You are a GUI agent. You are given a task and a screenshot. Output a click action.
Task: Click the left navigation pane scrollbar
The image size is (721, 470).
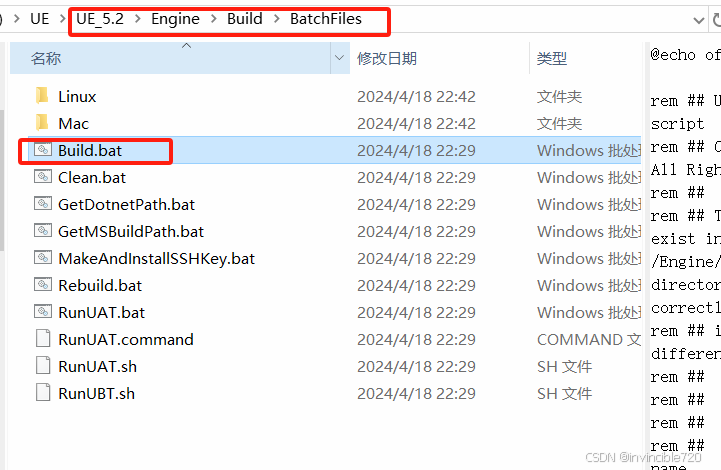click(2, 179)
